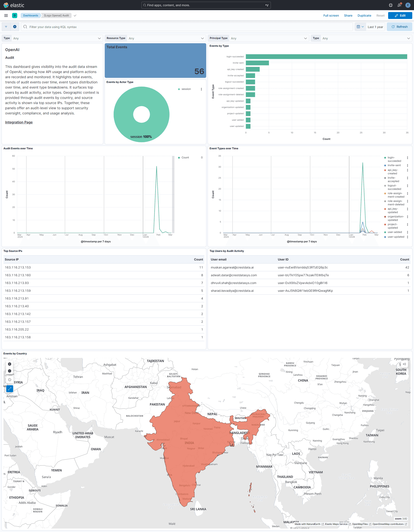414x532 pixels.
Task: Open the Elastic Maps Service attribution link
Action: 338,524
